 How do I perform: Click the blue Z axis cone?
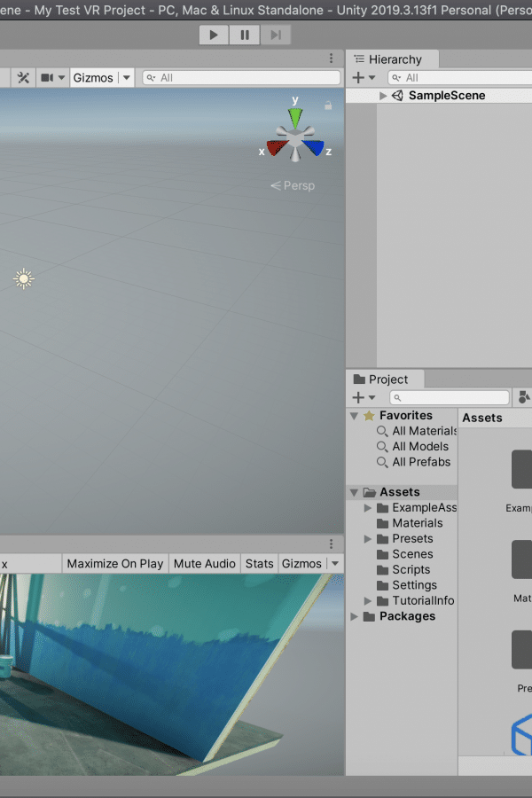(x=313, y=147)
